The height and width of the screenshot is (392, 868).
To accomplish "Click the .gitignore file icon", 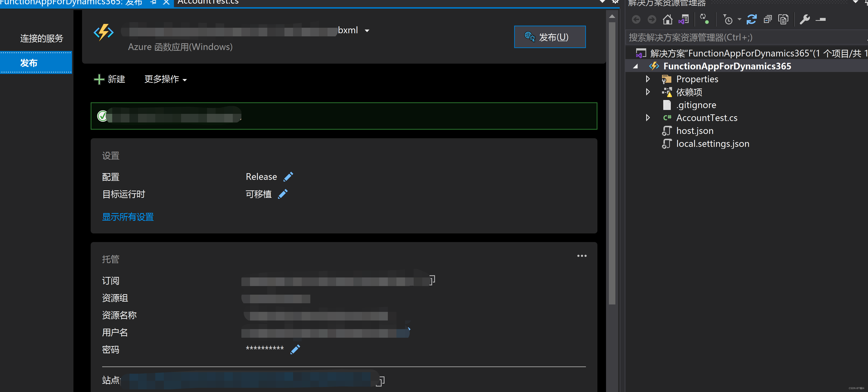I will [x=667, y=105].
